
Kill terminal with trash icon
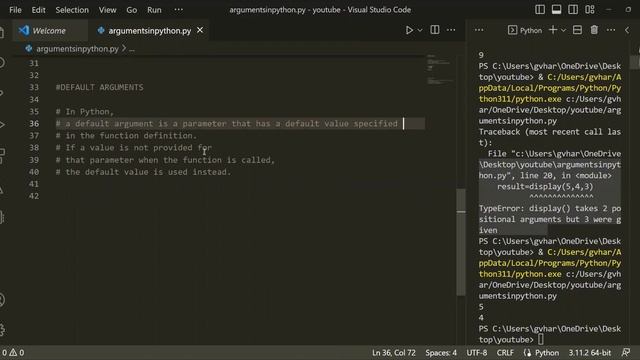[594, 30]
